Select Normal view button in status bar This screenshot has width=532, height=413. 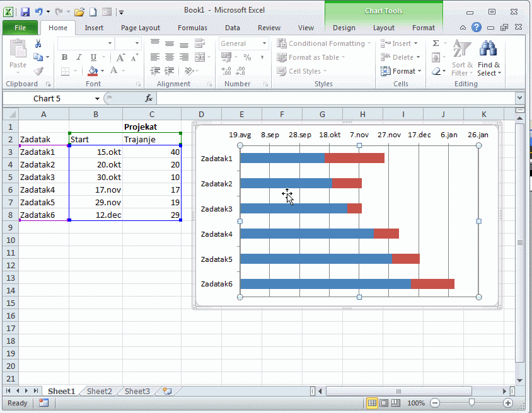tap(372, 403)
